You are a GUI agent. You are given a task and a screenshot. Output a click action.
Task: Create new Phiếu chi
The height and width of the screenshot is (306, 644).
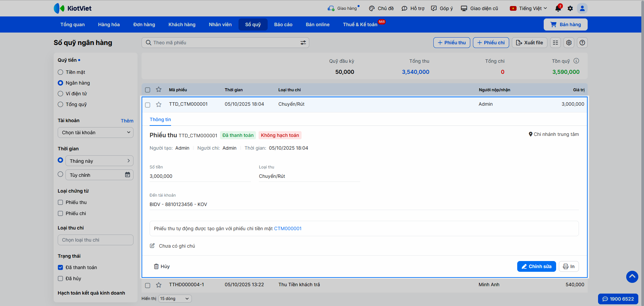(491, 43)
